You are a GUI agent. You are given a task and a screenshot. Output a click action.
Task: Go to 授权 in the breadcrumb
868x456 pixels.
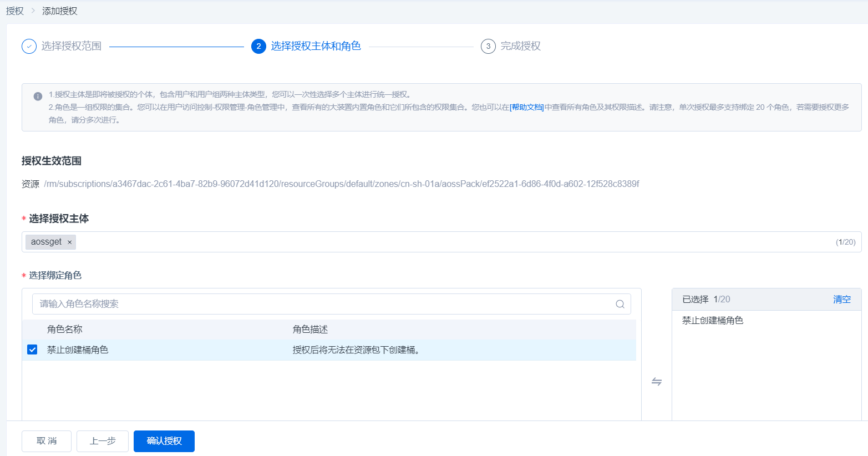[x=15, y=11]
